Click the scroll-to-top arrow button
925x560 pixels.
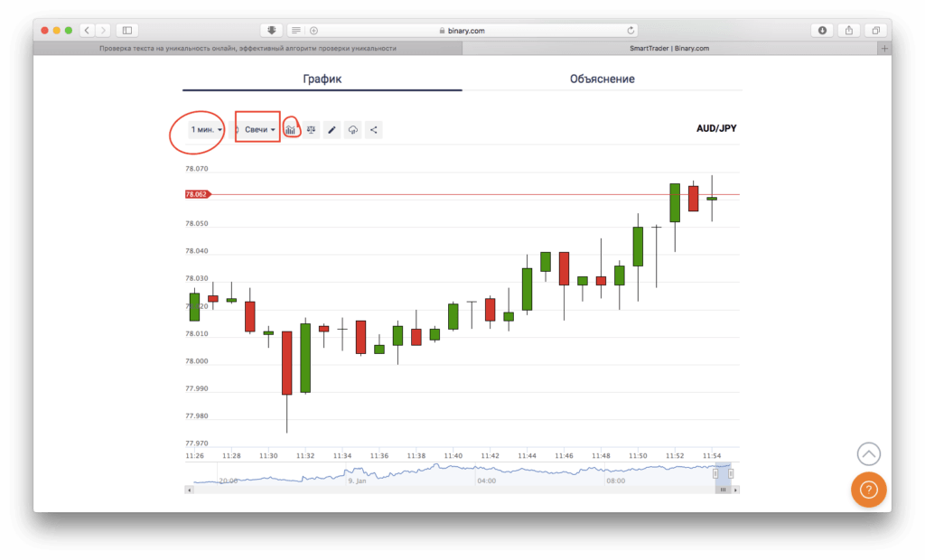868,453
